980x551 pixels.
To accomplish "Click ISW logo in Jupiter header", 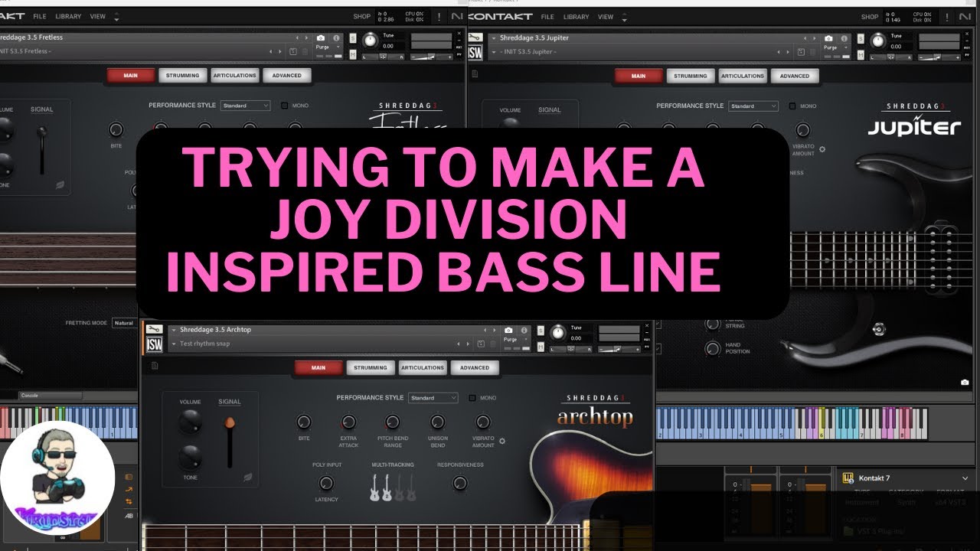I will 475,53.
